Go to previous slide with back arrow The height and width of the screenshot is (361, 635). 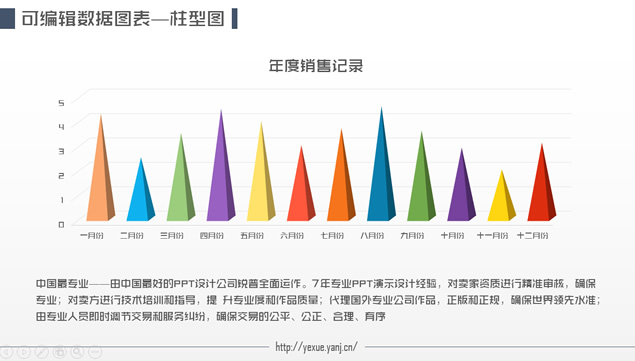click(x=6, y=352)
